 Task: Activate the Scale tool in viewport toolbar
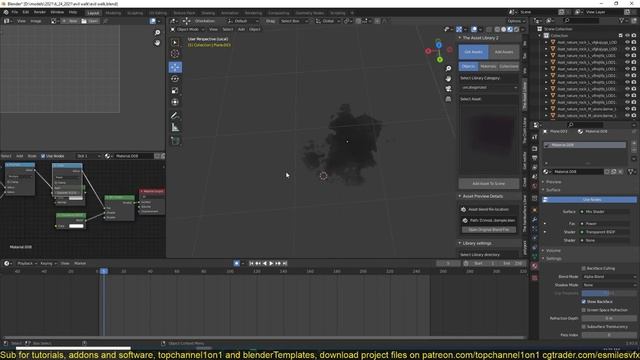click(175, 91)
